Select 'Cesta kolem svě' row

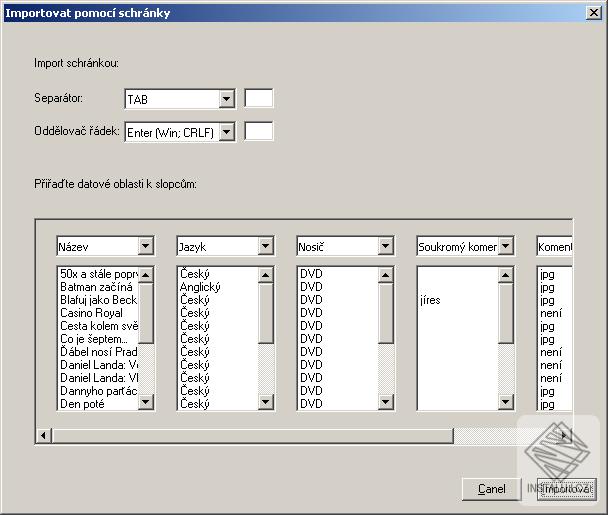tap(98, 326)
